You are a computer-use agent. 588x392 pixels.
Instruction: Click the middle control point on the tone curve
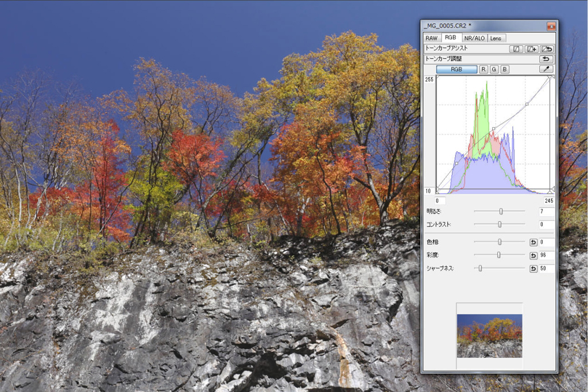click(x=494, y=129)
